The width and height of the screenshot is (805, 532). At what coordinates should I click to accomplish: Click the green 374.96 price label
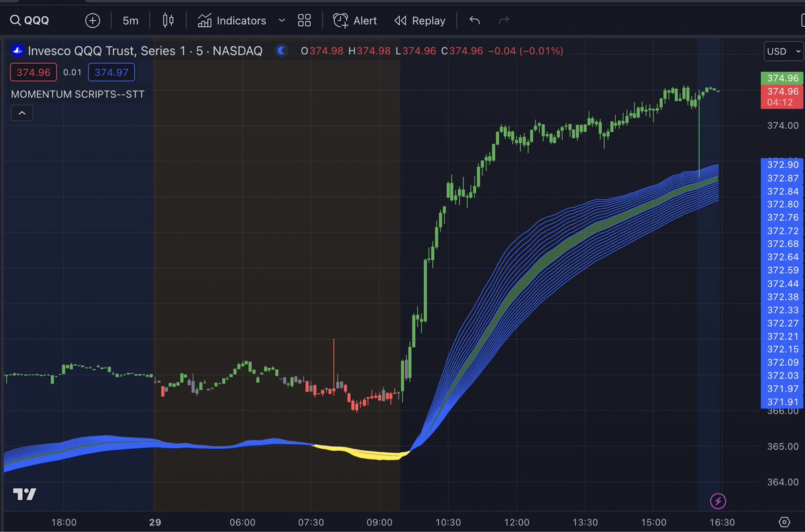coord(783,78)
